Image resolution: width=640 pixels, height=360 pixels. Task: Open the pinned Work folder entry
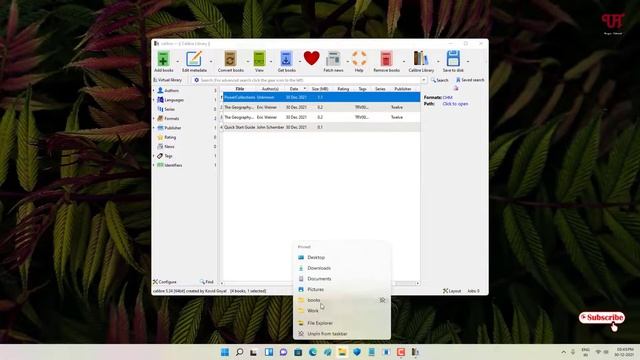click(x=342, y=311)
